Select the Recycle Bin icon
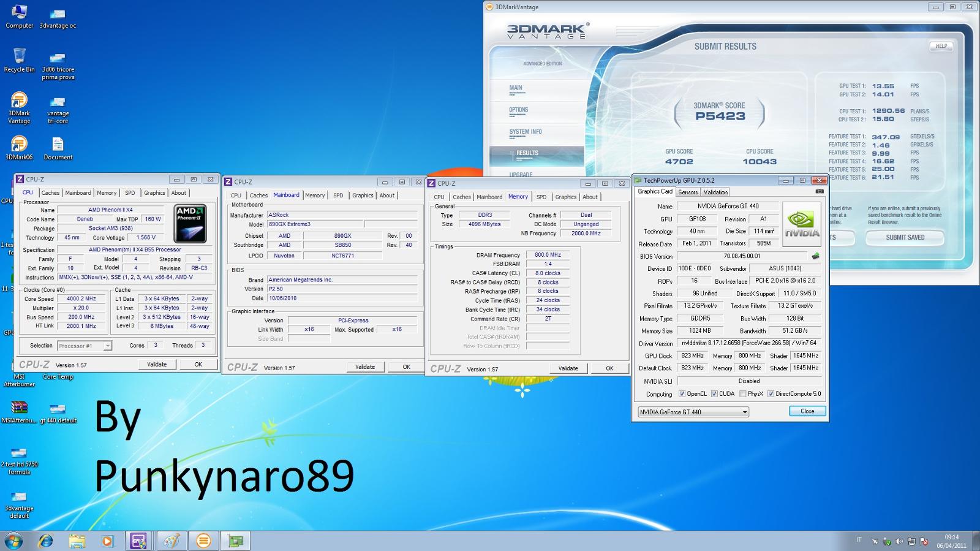Image resolution: width=980 pixels, height=551 pixels. tap(19, 60)
